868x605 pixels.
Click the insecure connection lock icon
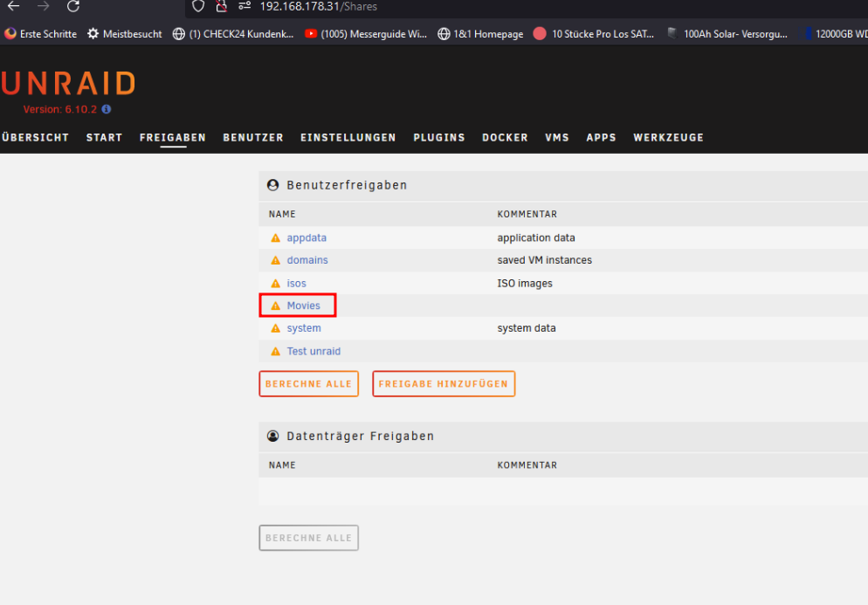click(x=222, y=6)
